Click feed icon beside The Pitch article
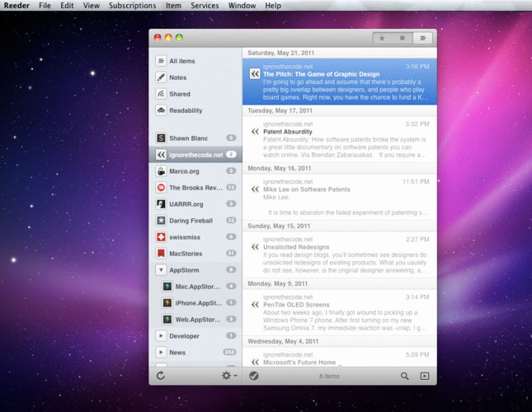 pyautogui.click(x=255, y=74)
